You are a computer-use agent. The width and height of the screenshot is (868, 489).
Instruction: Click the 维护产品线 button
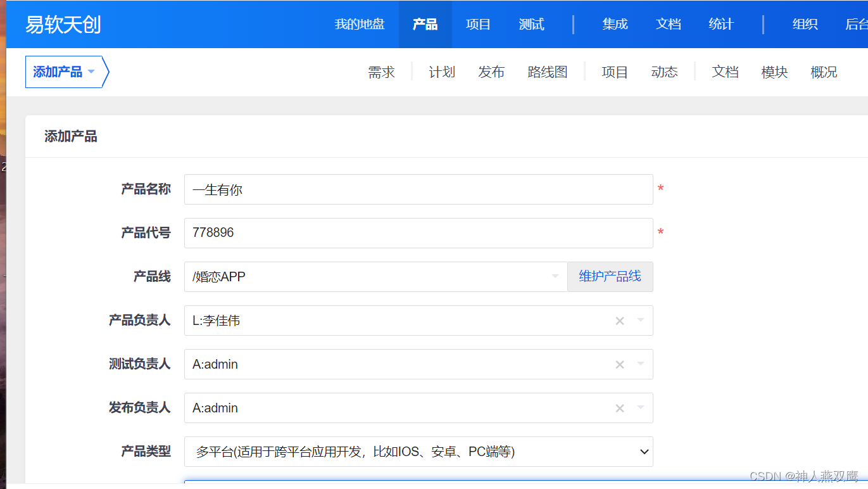click(610, 277)
